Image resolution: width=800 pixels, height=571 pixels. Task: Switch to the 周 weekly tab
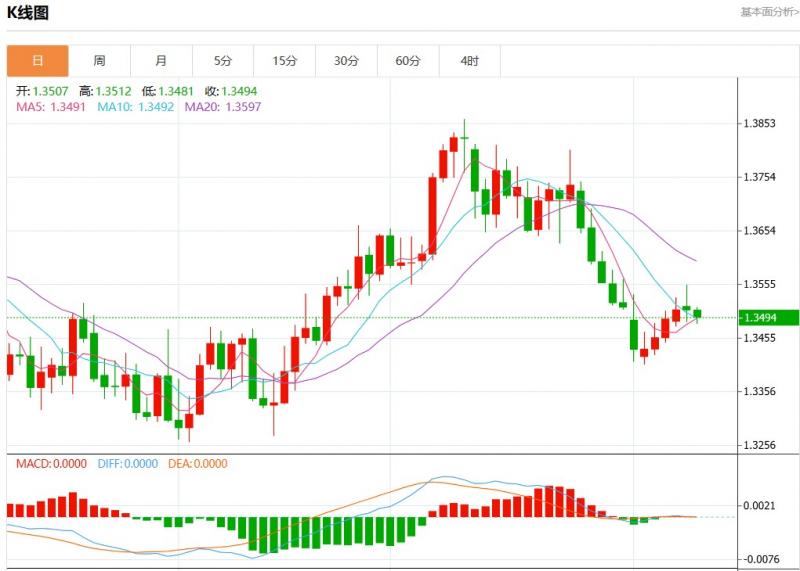click(x=99, y=61)
